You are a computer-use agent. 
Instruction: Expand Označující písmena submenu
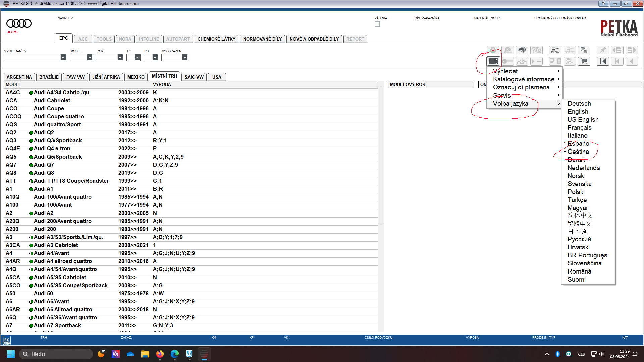coord(525,87)
